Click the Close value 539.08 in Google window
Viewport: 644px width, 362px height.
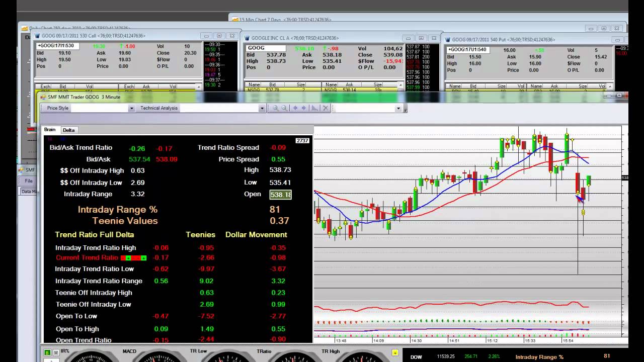pos(393,55)
